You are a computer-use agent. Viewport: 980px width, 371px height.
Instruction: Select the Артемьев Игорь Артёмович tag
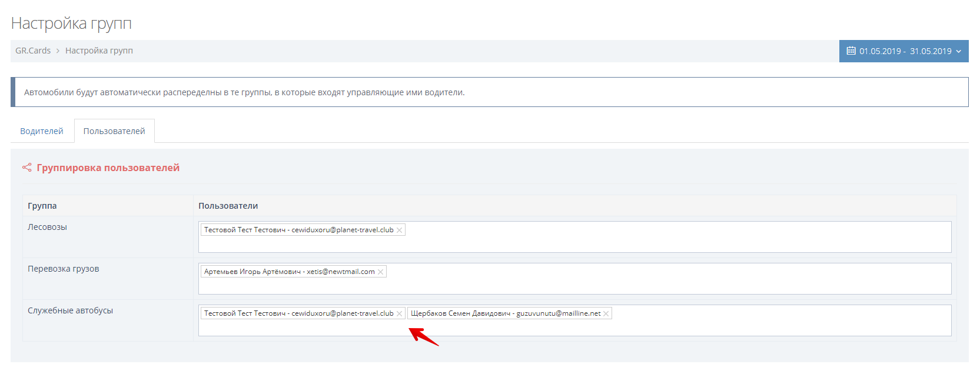point(289,272)
